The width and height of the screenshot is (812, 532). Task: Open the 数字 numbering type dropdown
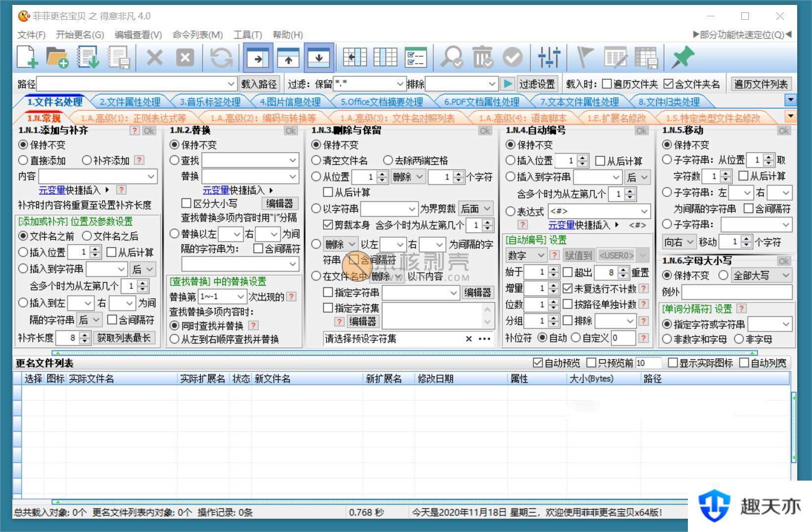click(x=541, y=255)
